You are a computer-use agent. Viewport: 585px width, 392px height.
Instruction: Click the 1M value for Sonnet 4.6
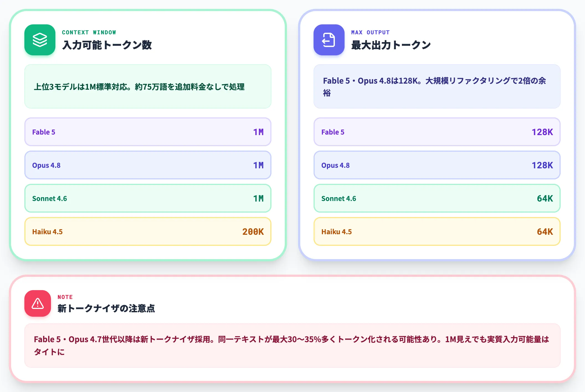pos(258,198)
